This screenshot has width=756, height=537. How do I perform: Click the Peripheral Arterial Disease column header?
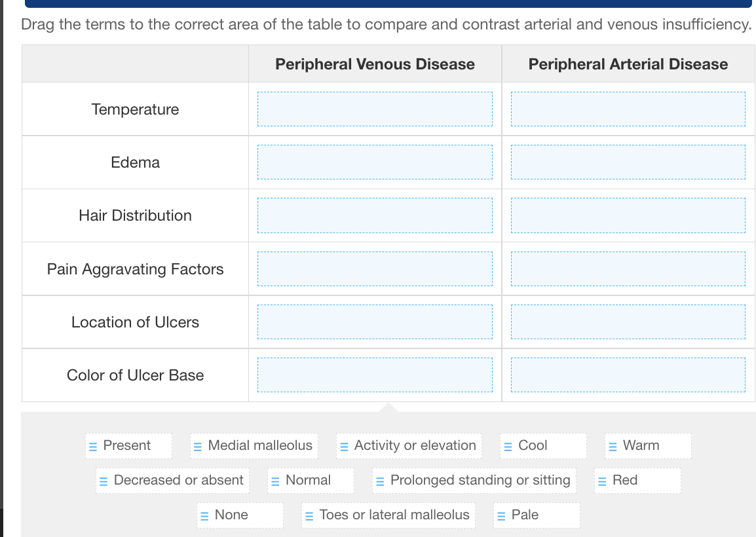[628, 64]
